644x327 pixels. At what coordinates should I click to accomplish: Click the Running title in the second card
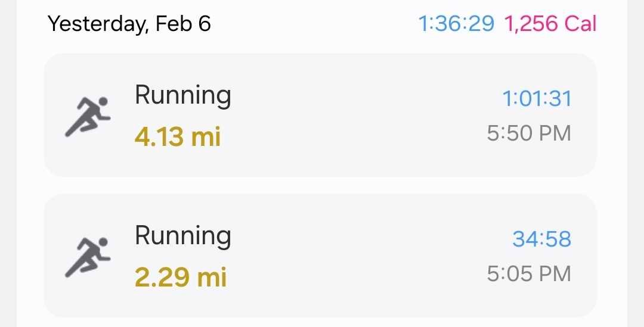[x=183, y=236]
